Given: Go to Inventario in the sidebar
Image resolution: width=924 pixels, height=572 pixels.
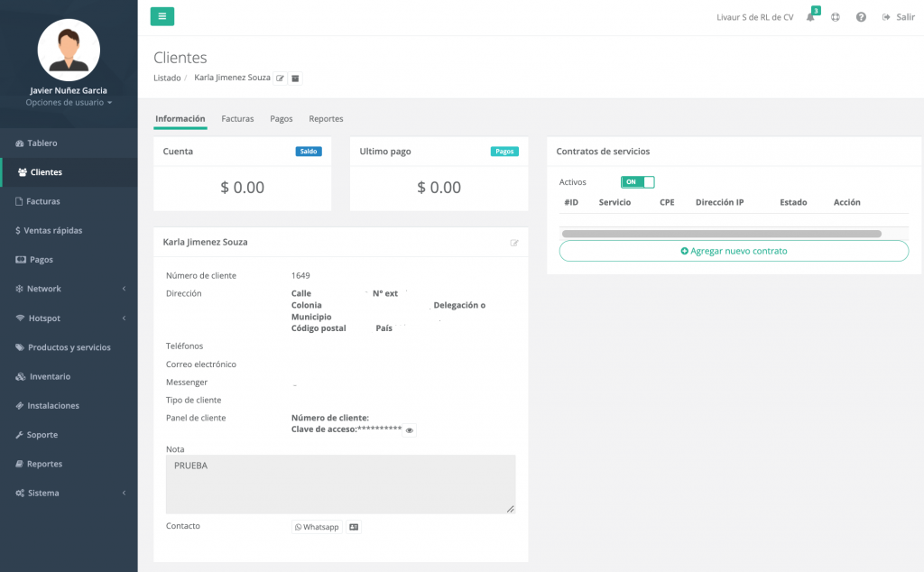Looking at the screenshot, I should pos(49,376).
